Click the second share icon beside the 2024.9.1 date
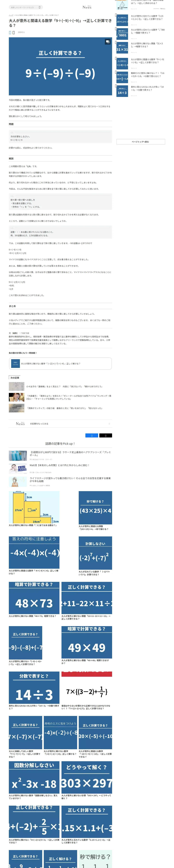This screenshot has width=174, height=868. 13,32
